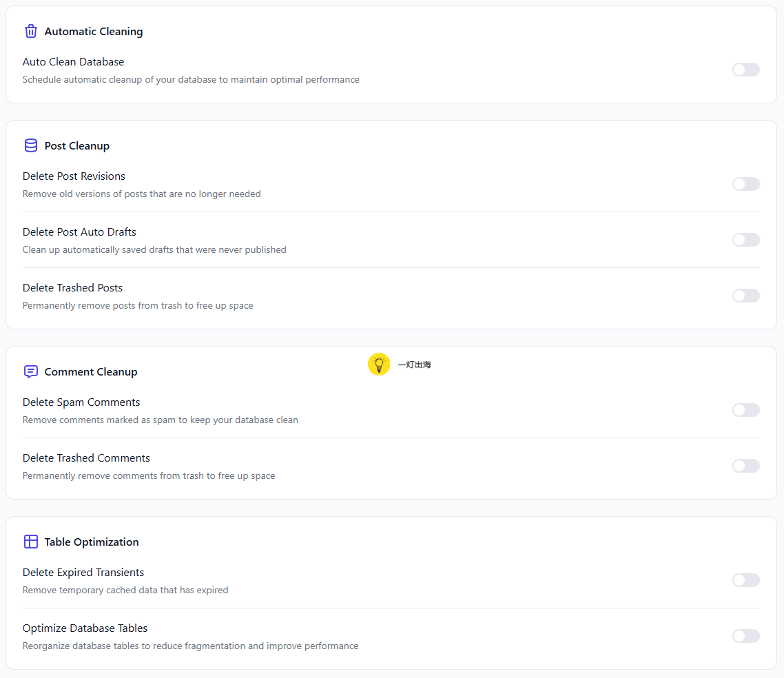Click 'Remove old versions of posts' description

coord(141,194)
